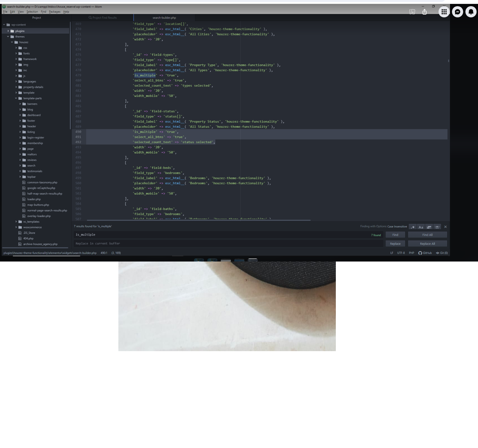Click the horizontal scrollbar under the code
This screenshot has width=478, height=448.
click(x=199, y=220)
